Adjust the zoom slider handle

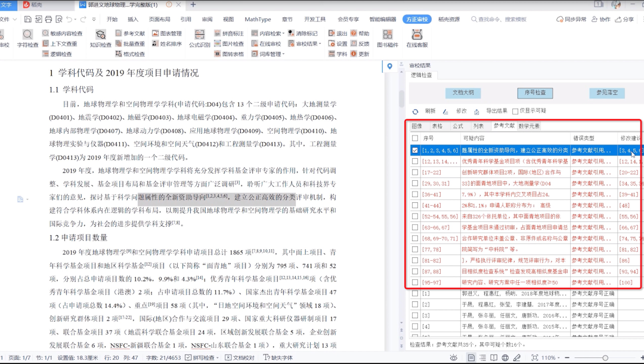point(605,358)
